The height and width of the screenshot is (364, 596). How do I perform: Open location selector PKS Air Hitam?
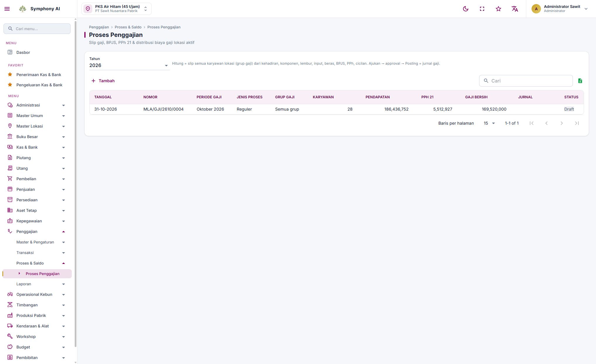117,9
